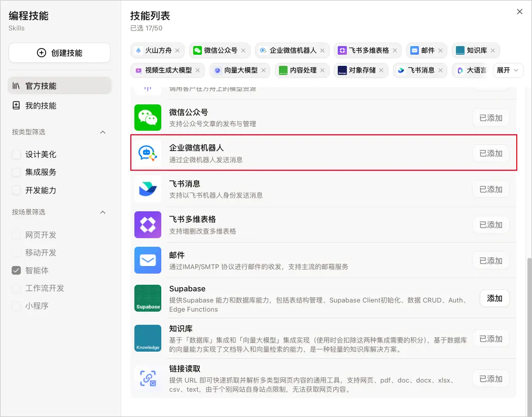
Task: Check the 小程序 scenario filter
Action: (x=16, y=306)
